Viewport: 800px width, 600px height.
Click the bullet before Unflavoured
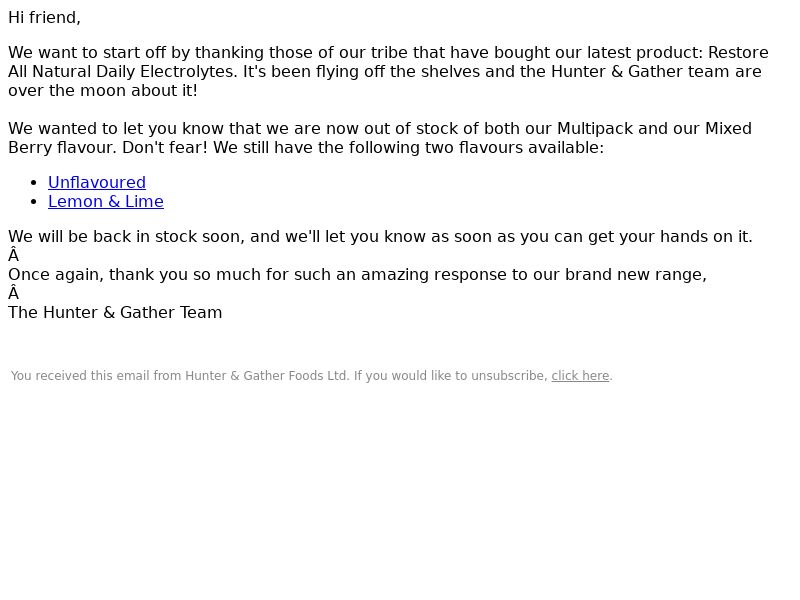(x=34, y=183)
